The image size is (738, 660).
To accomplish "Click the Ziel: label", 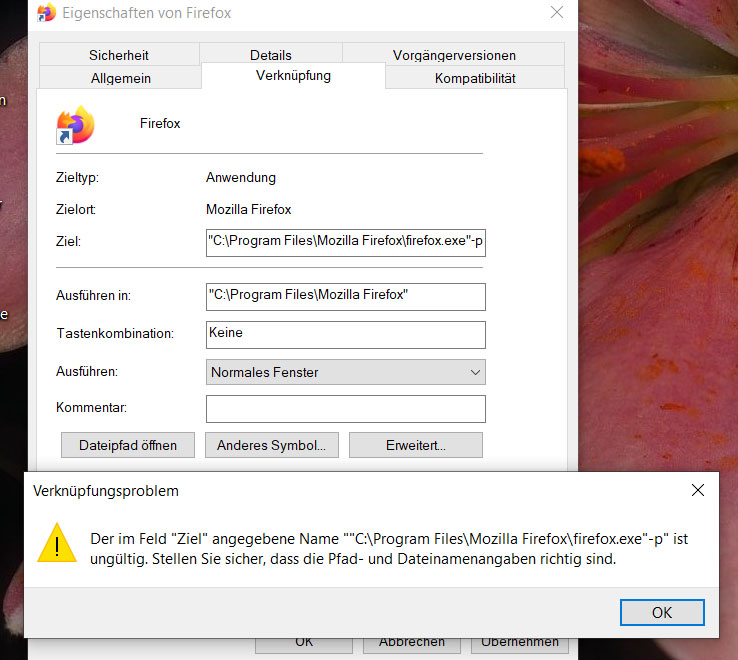I will 68,241.
